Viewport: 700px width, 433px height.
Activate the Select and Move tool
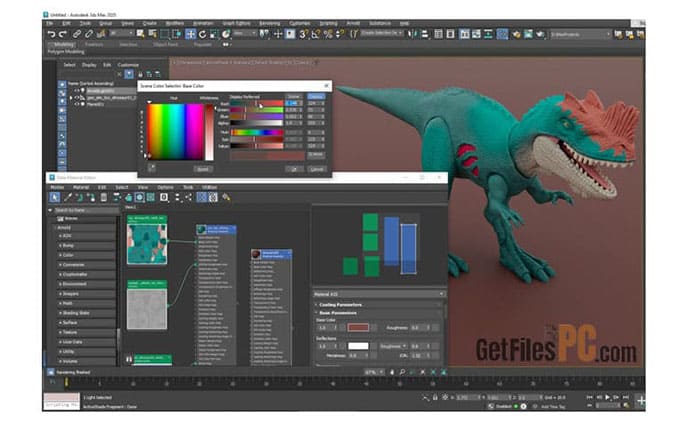pos(191,34)
